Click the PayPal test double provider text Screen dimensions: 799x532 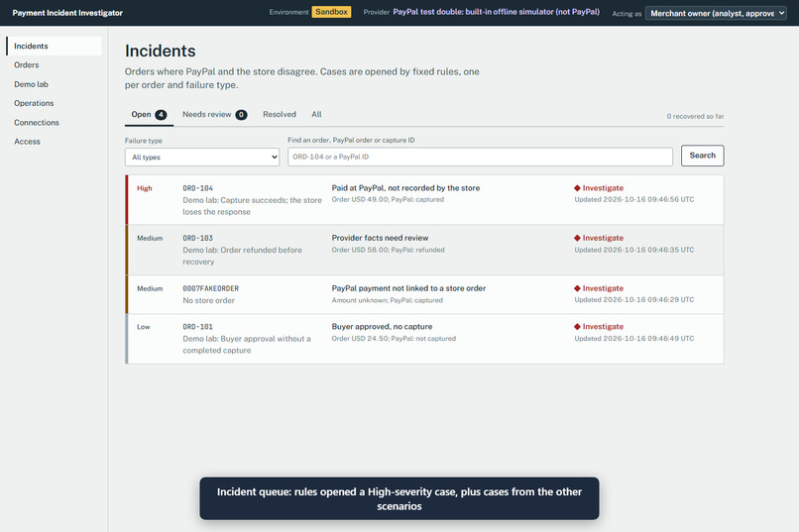coord(496,12)
